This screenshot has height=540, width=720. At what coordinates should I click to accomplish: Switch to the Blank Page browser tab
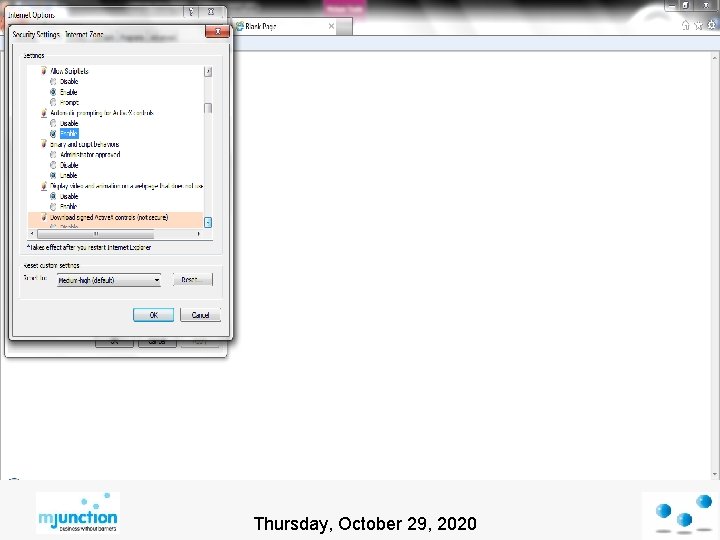(x=284, y=27)
